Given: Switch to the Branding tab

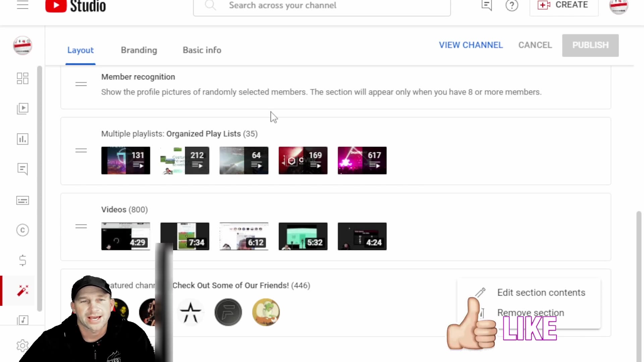Looking at the screenshot, I should [139, 50].
